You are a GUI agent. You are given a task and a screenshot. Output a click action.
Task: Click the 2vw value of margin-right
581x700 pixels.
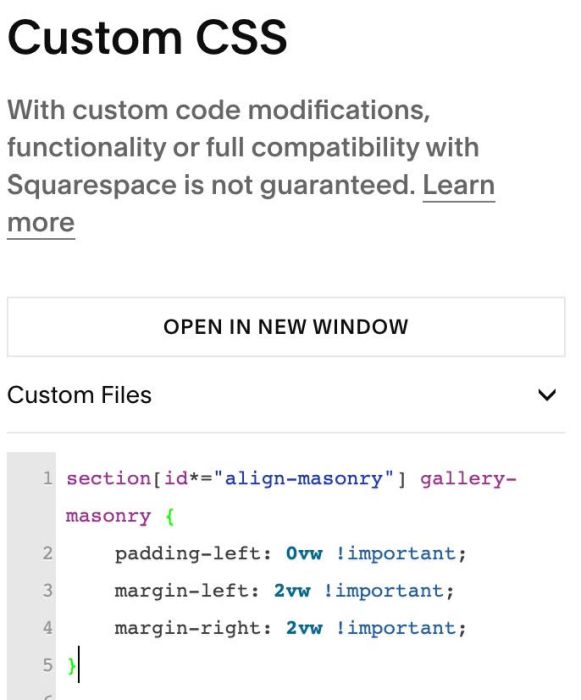[x=304, y=628]
